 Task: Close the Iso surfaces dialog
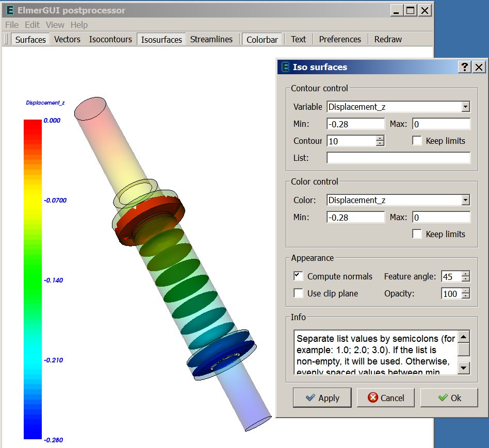479,67
